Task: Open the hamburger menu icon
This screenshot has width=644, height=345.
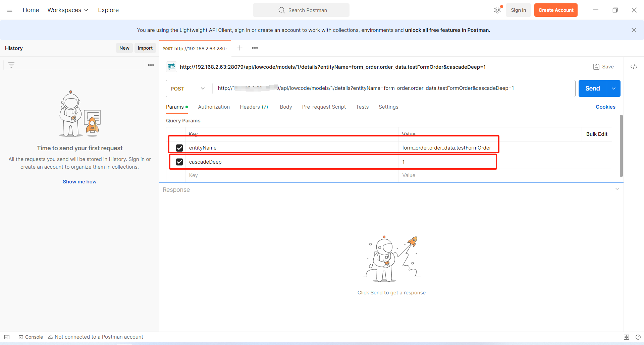Action: 10,10
